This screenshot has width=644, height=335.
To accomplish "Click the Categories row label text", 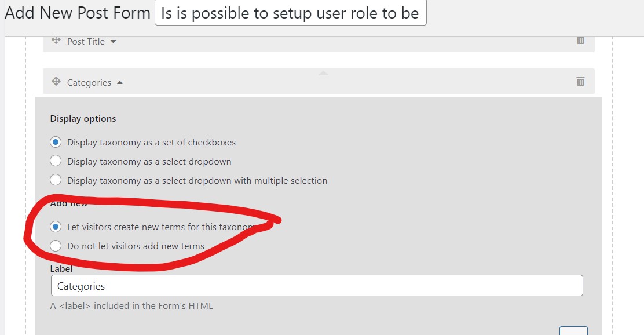I will [x=89, y=83].
